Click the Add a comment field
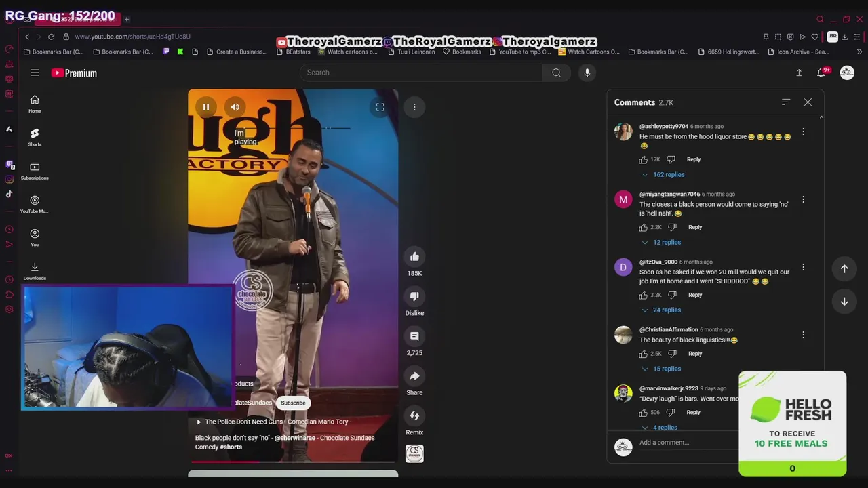 688,443
